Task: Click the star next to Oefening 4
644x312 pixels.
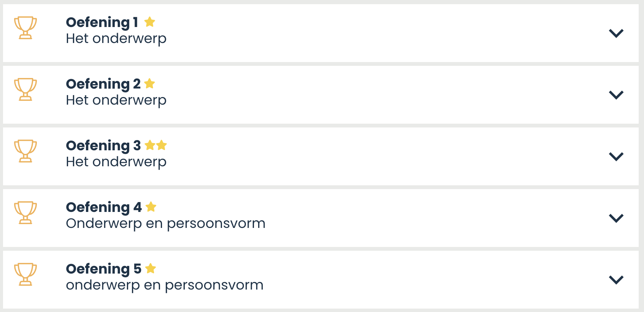Action: tap(151, 207)
